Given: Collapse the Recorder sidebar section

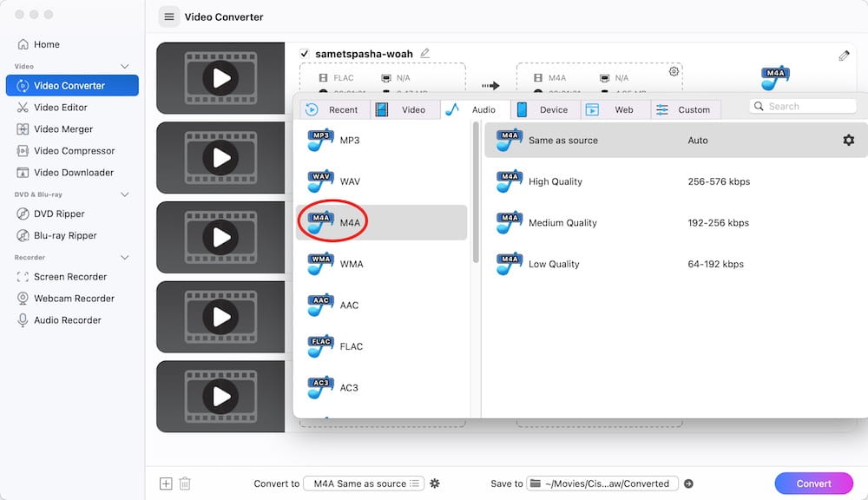Looking at the screenshot, I should [x=124, y=258].
